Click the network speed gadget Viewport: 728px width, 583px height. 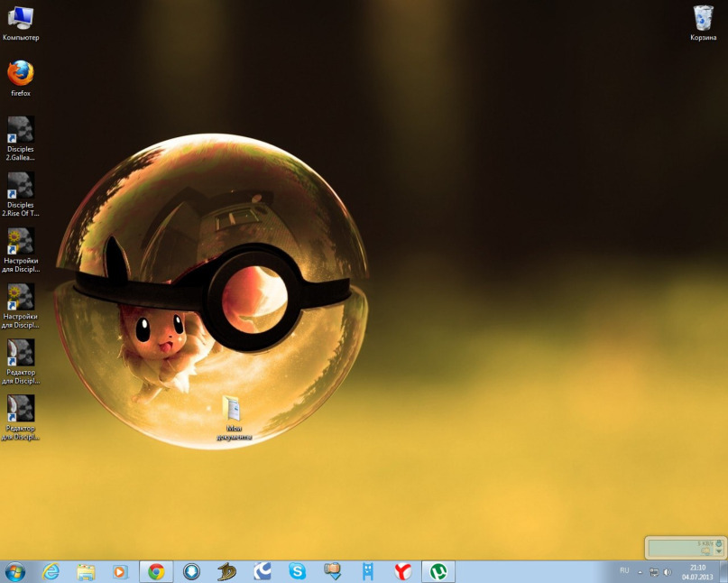[685, 547]
